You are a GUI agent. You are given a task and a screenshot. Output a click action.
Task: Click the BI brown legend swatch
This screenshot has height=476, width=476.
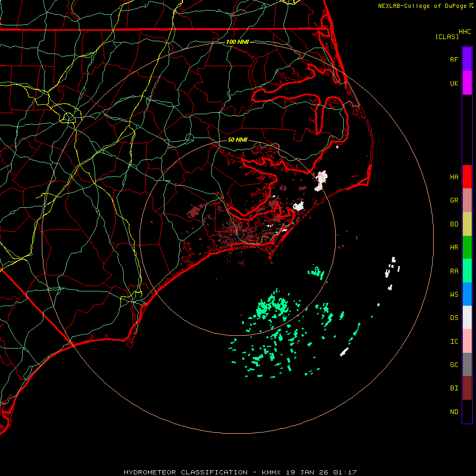pos(467,388)
